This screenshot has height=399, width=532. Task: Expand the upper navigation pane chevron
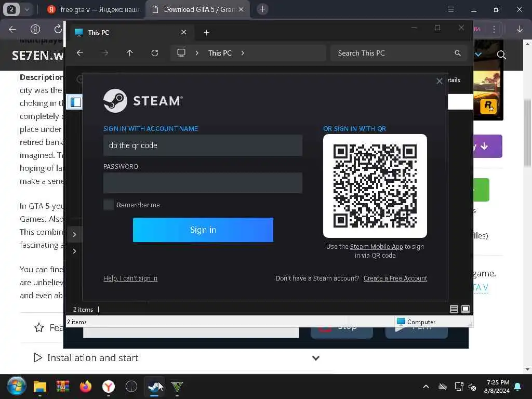(x=74, y=234)
